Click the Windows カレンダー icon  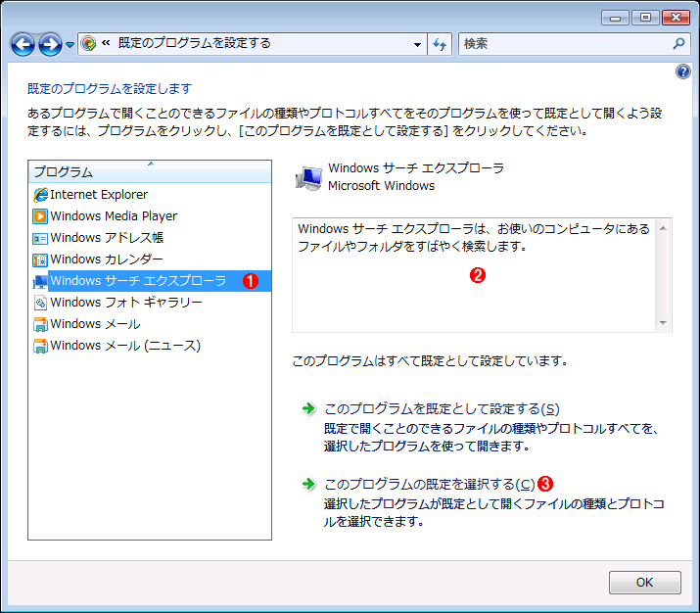[40, 259]
